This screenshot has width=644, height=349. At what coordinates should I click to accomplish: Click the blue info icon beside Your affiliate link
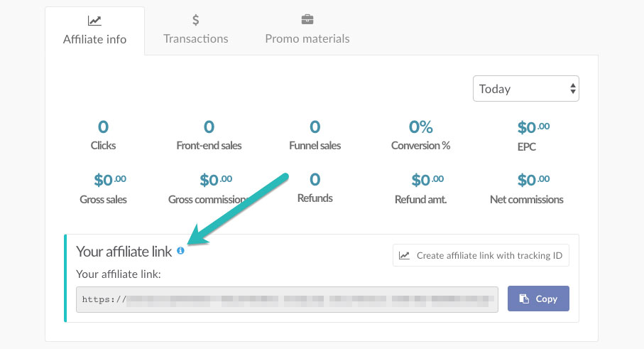[x=180, y=250]
